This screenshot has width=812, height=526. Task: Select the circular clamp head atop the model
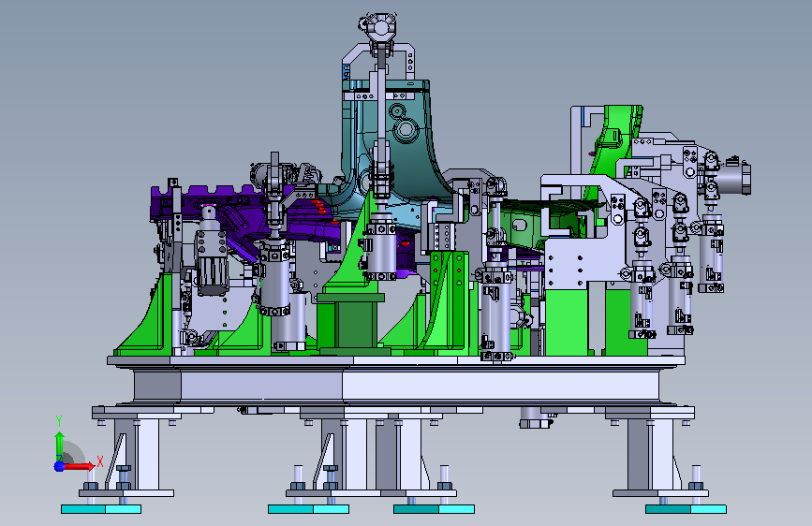click(x=380, y=26)
